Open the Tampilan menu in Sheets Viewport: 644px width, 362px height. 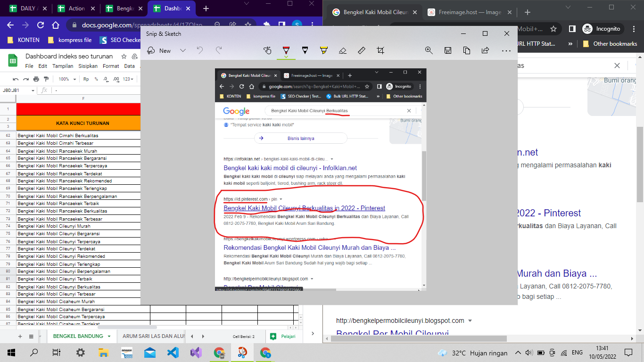coord(63,66)
